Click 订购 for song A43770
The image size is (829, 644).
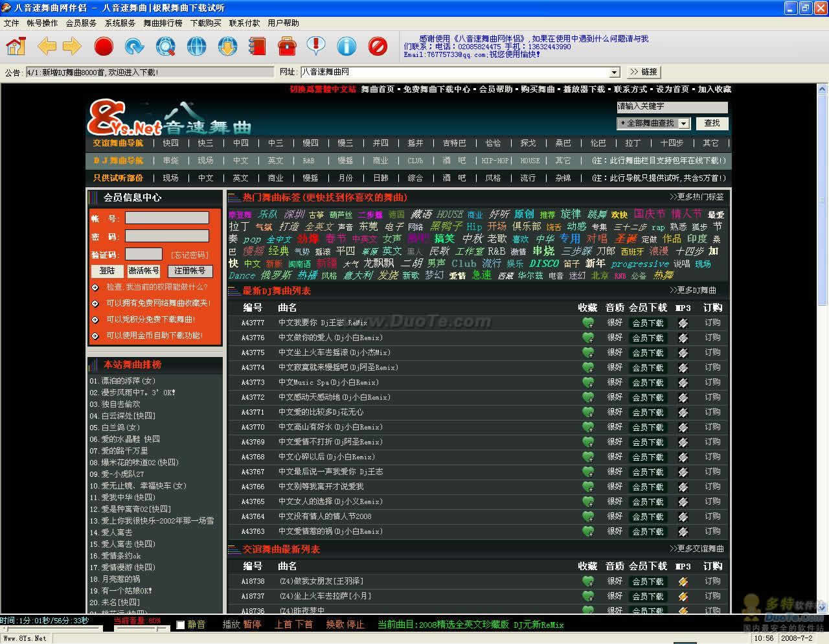click(712, 427)
